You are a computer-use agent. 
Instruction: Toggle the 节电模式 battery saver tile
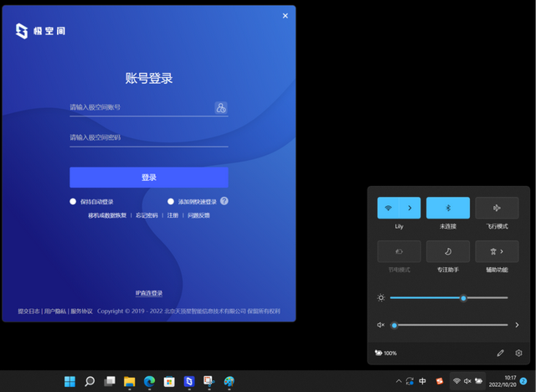[399, 251]
